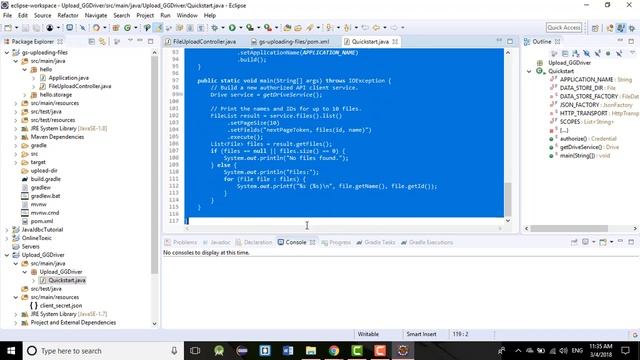The width and height of the screenshot is (640, 360).
Task: Click the New Java Package icon
Action: click(x=116, y=28)
